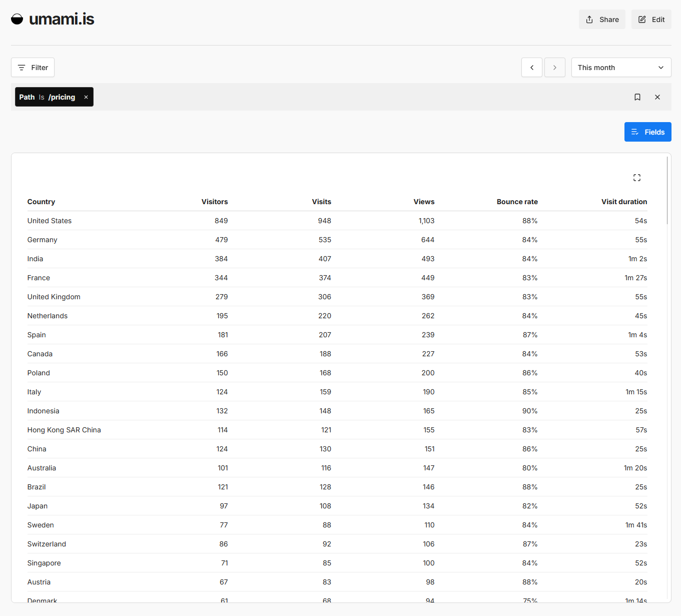Select the Germany row

pyautogui.click(x=42, y=240)
